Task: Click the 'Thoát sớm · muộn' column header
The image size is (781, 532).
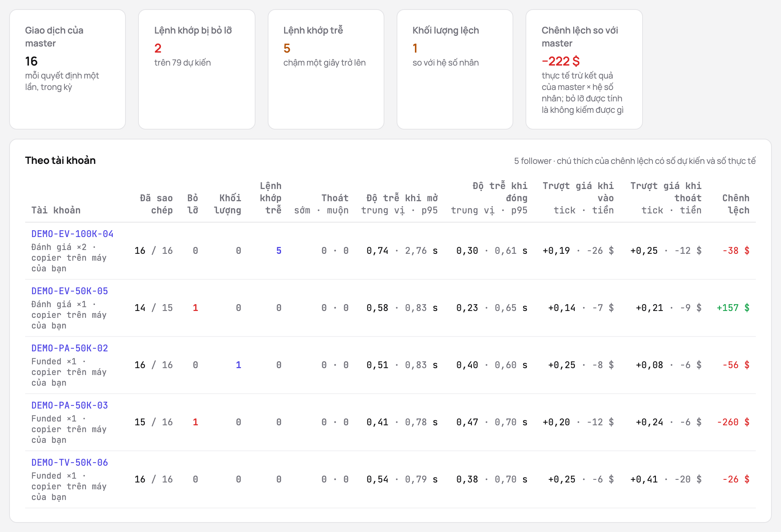Action: click(x=321, y=204)
